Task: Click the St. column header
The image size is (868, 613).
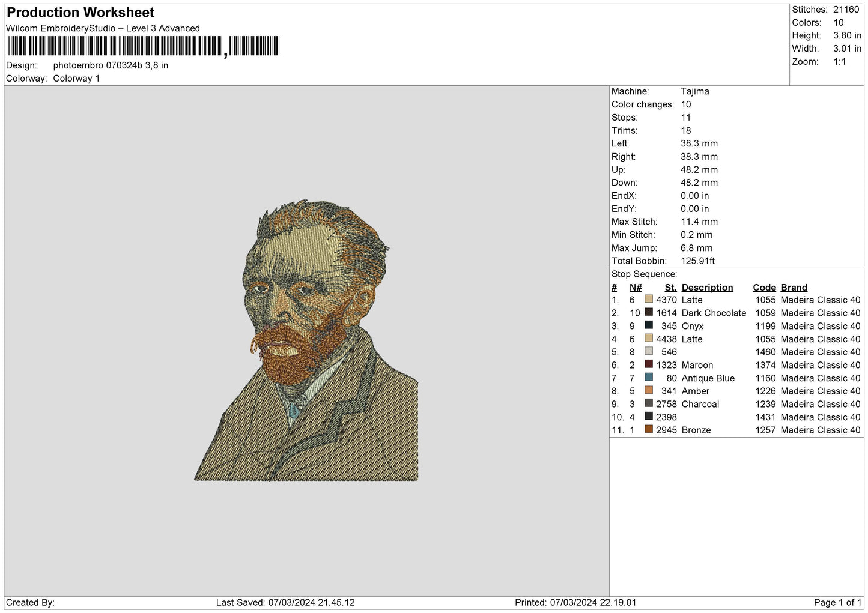Action: click(x=670, y=288)
